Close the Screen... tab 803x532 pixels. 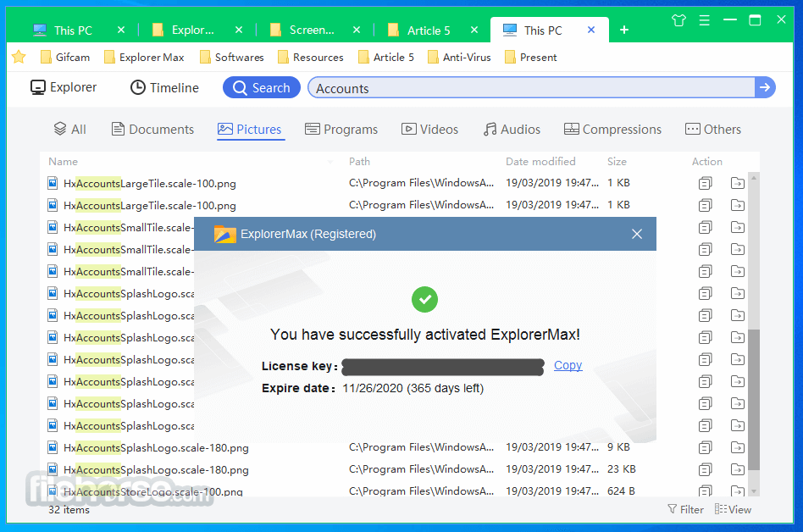pyautogui.click(x=357, y=30)
